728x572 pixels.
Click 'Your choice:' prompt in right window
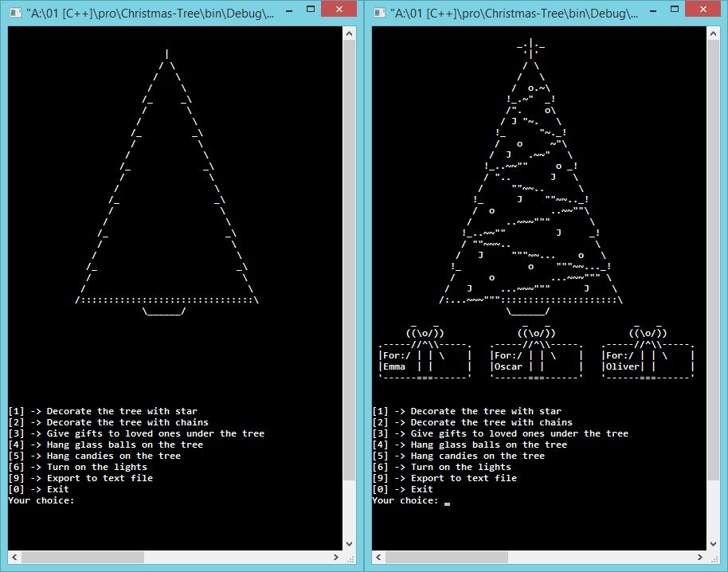coord(405,500)
